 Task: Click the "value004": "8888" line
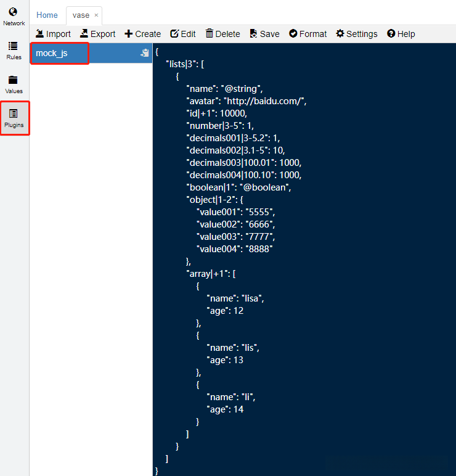pyautogui.click(x=235, y=249)
